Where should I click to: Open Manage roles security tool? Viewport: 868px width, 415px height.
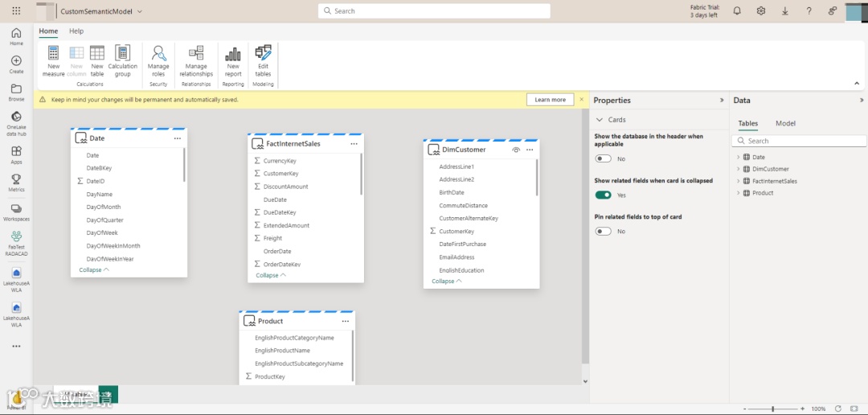pyautogui.click(x=159, y=61)
